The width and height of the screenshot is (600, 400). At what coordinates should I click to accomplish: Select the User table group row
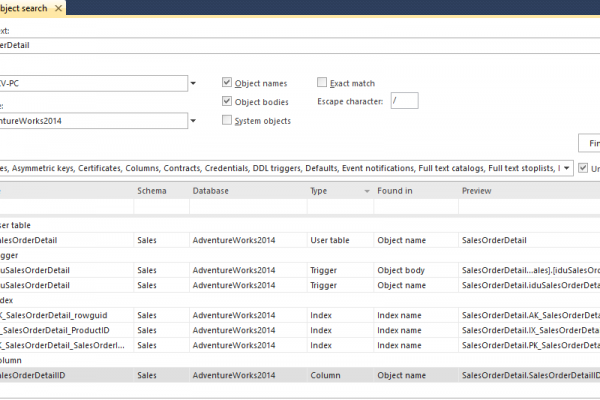pyautogui.click(x=300, y=225)
